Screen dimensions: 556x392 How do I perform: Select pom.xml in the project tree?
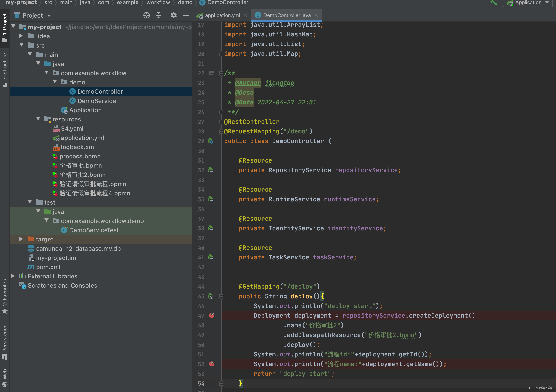[x=48, y=267]
